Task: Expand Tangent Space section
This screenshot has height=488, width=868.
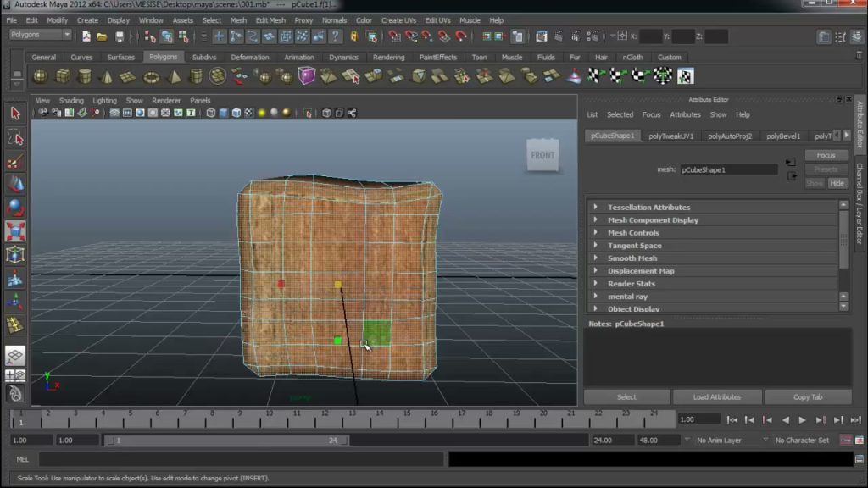Action: pos(596,245)
